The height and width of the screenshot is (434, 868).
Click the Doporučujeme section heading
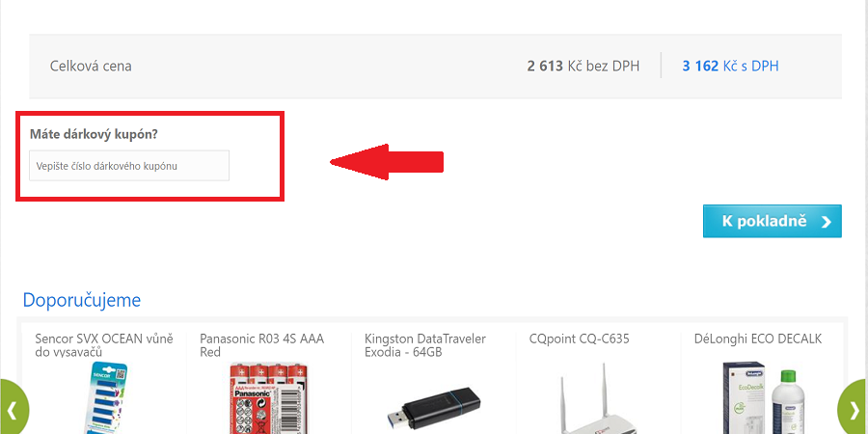point(82,300)
